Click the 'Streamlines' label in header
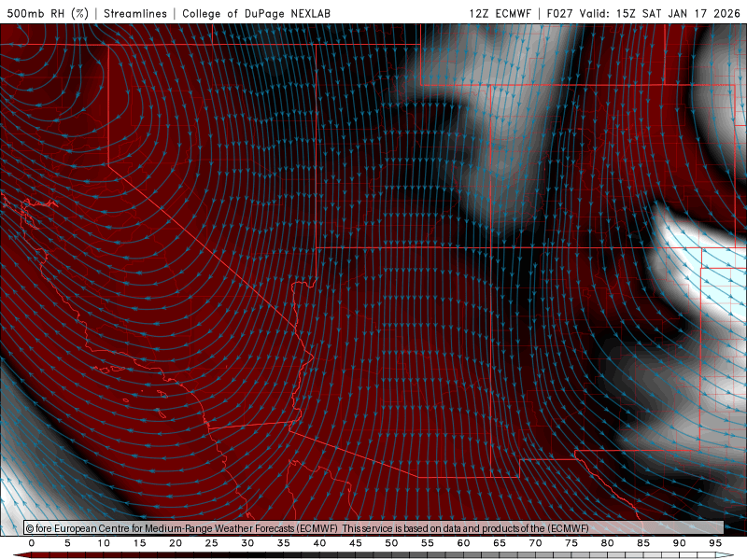 coord(135,13)
